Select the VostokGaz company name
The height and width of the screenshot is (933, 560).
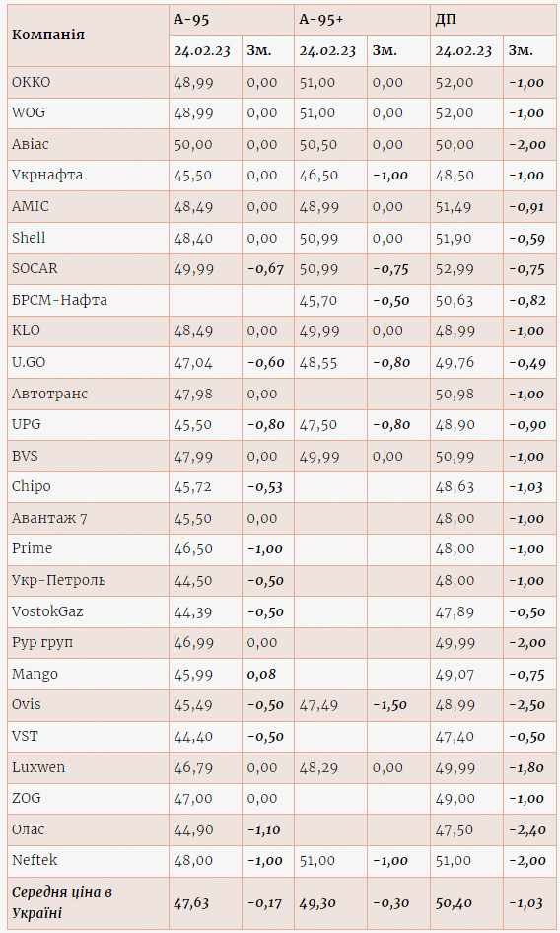(x=47, y=611)
